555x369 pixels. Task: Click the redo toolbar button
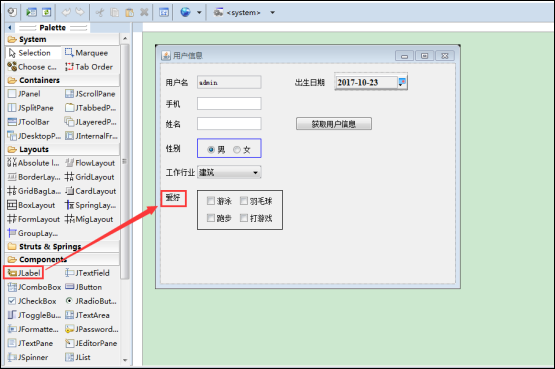point(80,12)
